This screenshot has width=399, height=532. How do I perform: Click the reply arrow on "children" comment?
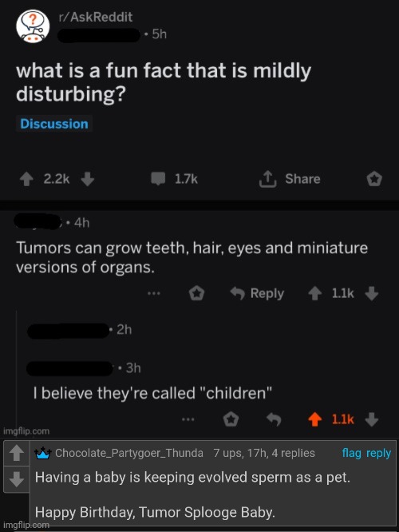[274, 419]
